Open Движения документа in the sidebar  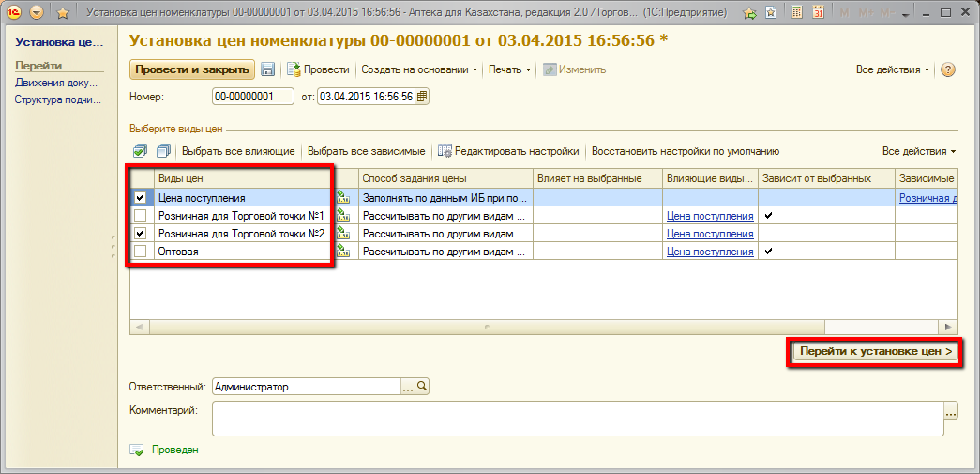click(56, 83)
